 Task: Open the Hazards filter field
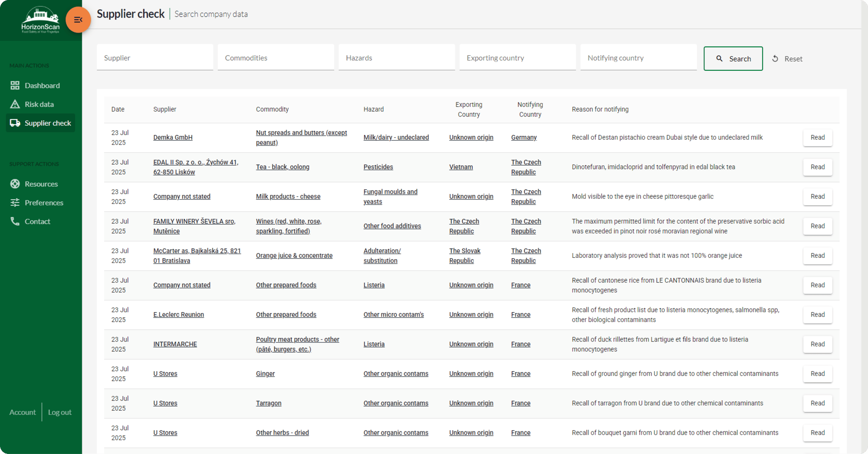[x=397, y=57]
